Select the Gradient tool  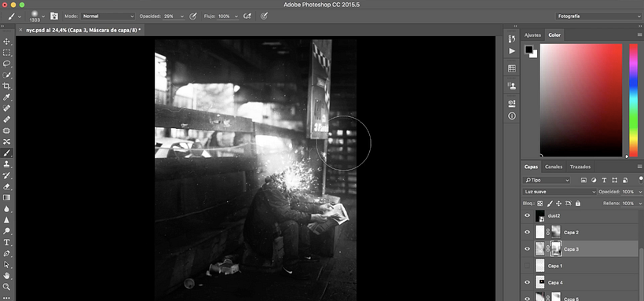6,197
